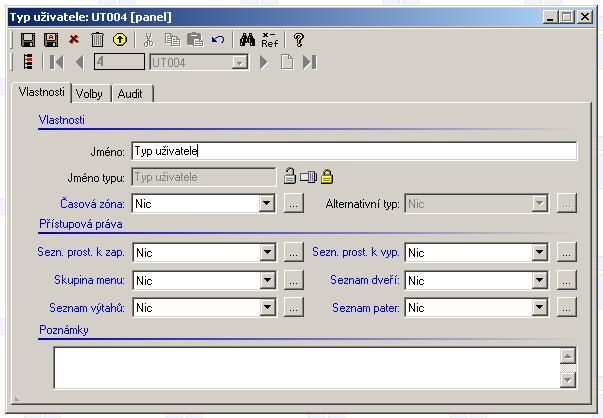This screenshot has height=418, width=603.
Task: Open the Audit tab
Action: [130, 93]
